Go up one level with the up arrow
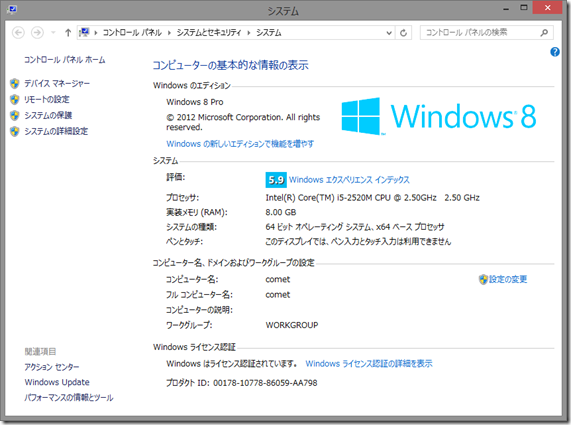Screen dimensions: 571x425 click(68, 33)
